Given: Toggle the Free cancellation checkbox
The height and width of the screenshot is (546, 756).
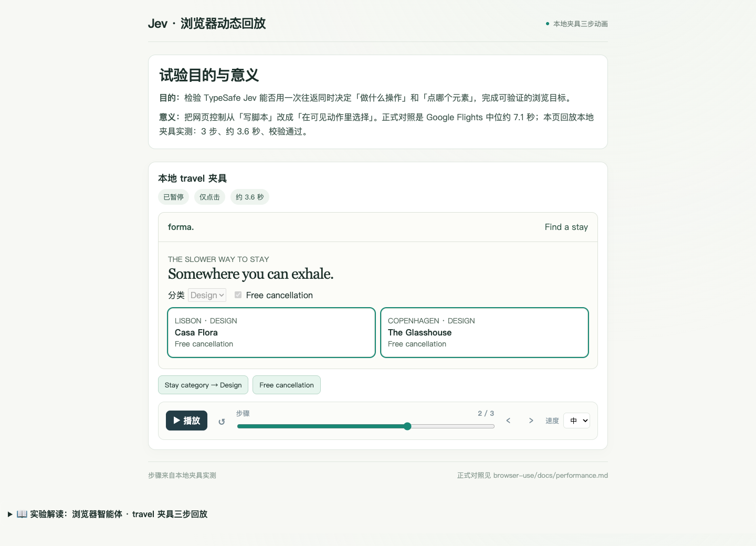Looking at the screenshot, I should (238, 295).
